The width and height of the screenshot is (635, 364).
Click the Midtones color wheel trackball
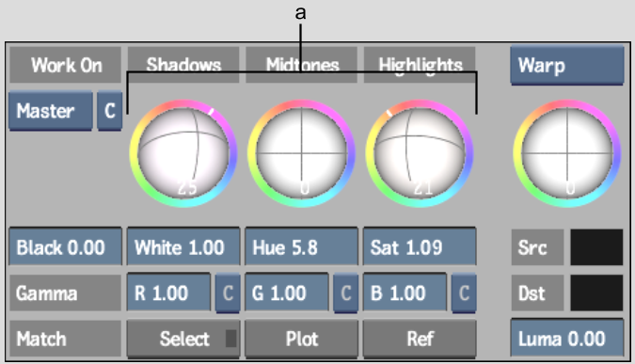(302, 153)
